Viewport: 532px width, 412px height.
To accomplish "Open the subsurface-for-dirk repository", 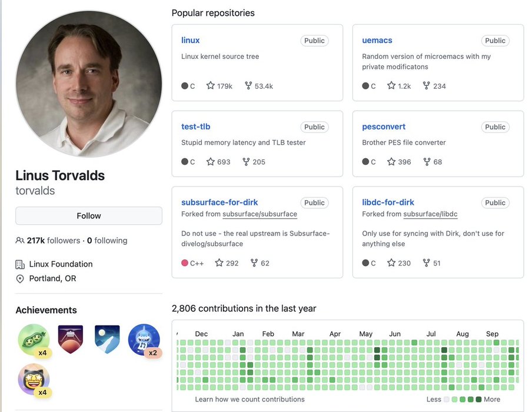I will pos(220,202).
